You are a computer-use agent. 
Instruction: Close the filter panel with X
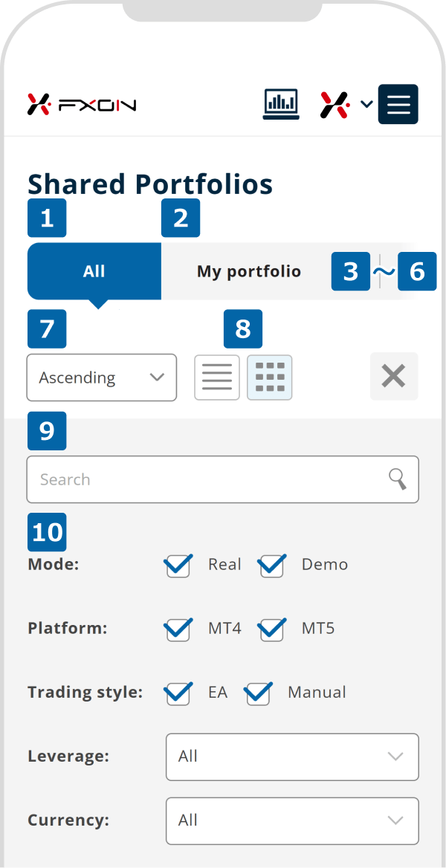click(x=393, y=377)
